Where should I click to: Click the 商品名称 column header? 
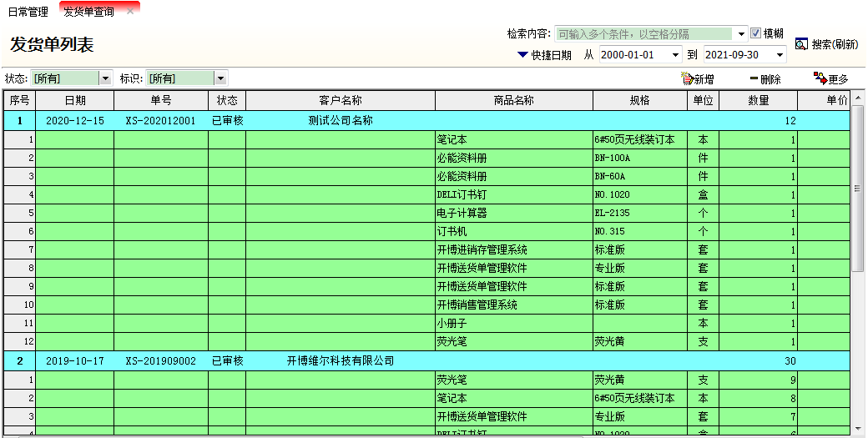(x=514, y=100)
